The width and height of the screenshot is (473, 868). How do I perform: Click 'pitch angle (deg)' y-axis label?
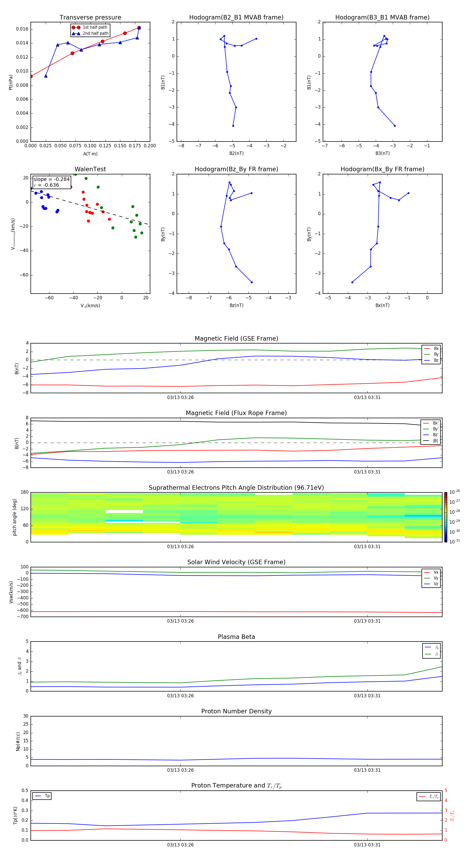[14, 517]
